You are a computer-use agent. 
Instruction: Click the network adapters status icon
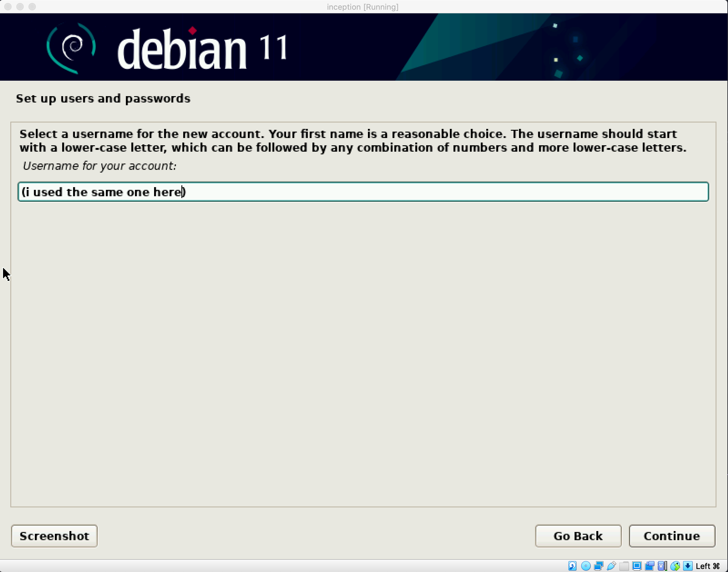point(598,566)
